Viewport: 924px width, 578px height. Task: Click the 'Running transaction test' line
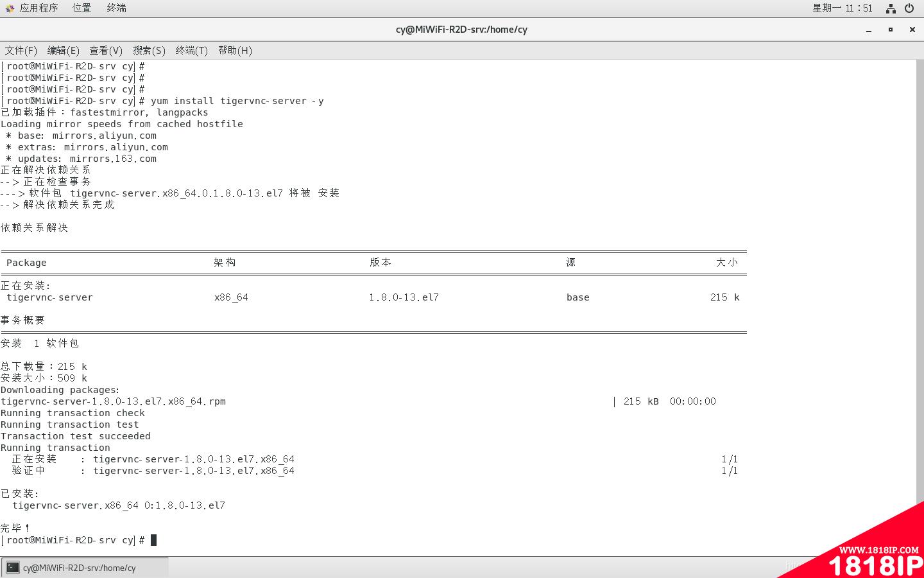tap(69, 425)
